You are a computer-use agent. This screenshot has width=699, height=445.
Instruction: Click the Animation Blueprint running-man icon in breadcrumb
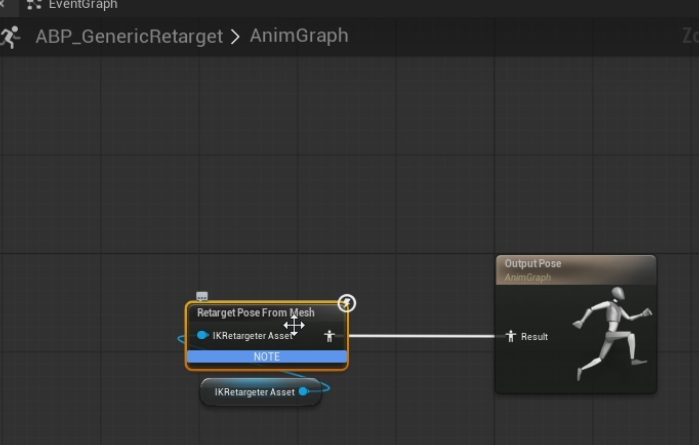point(12,37)
